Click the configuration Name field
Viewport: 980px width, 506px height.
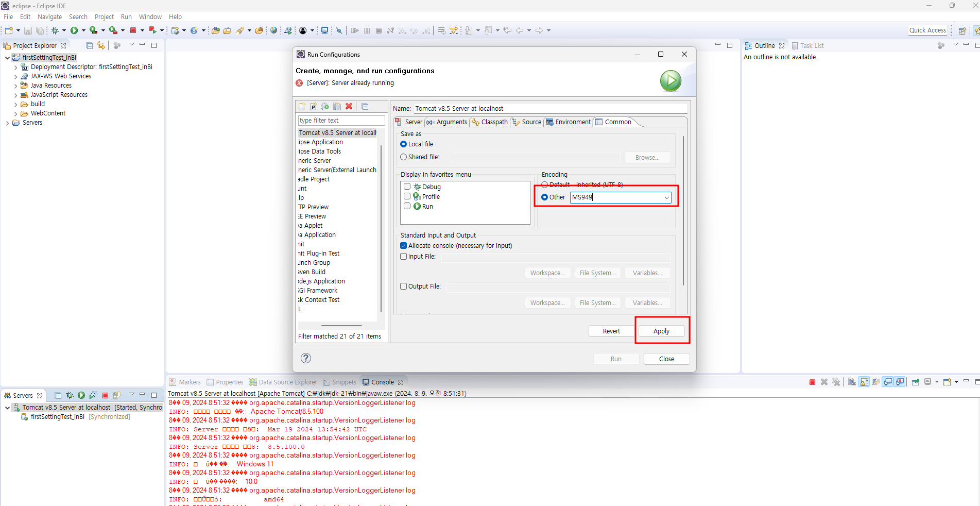[551, 109]
